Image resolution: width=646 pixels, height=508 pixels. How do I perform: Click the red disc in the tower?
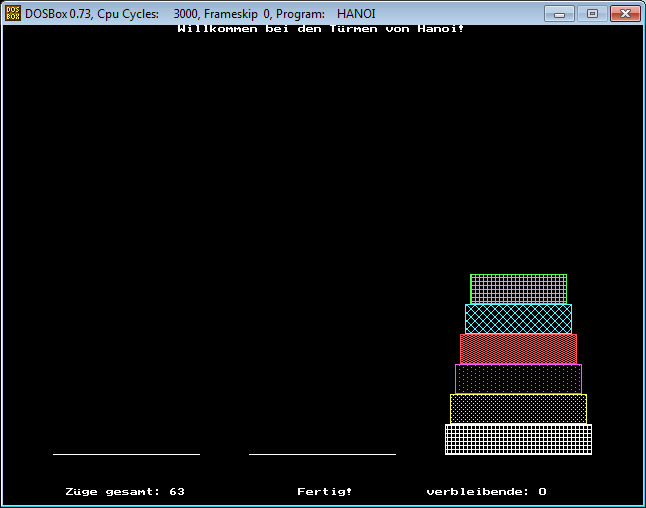(518, 349)
